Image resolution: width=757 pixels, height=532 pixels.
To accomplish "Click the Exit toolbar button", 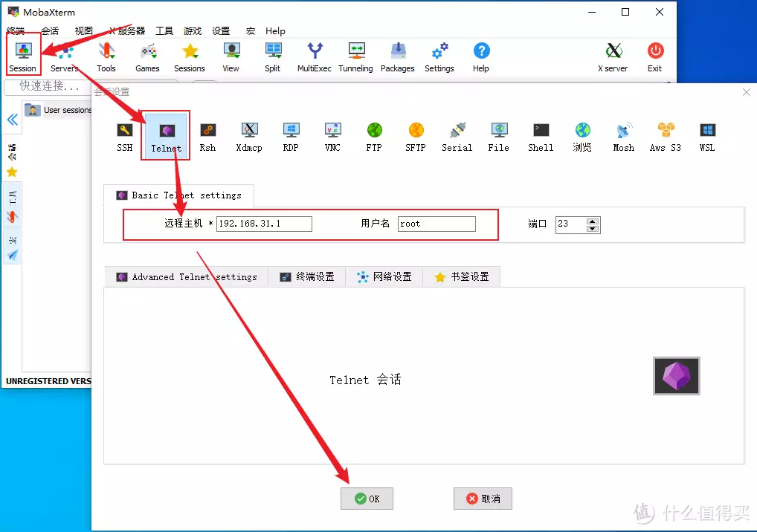I will click(655, 57).
